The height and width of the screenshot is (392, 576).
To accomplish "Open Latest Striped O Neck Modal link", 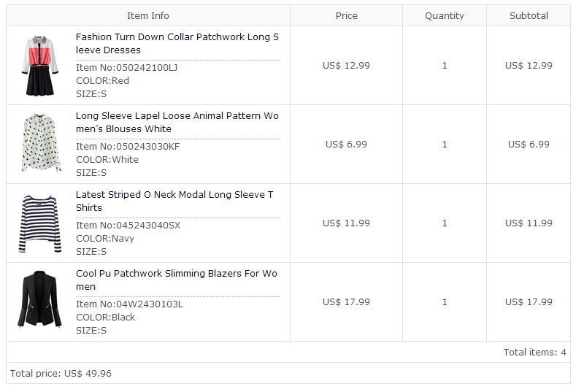I will (174, 201).
